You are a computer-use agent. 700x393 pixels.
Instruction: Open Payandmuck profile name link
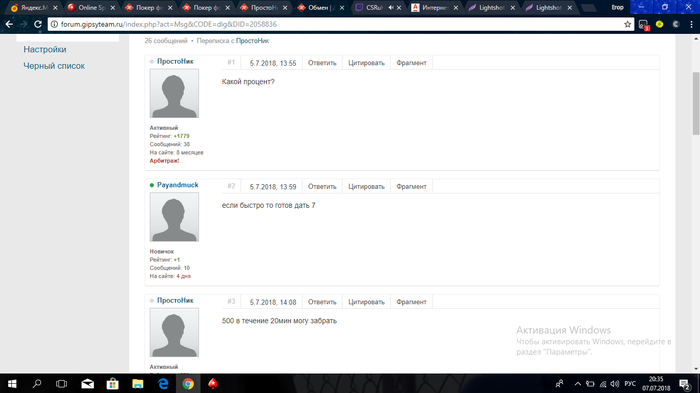(178, 185)
